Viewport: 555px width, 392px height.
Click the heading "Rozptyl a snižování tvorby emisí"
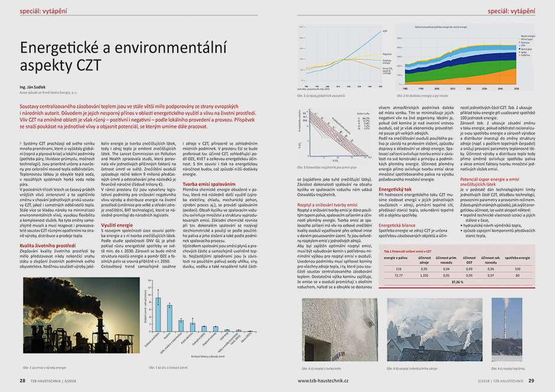point(328,204)
